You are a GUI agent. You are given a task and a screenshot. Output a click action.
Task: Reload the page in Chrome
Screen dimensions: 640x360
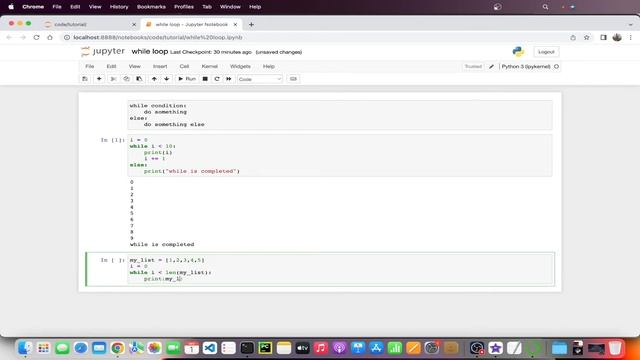(x=36, y=37)
